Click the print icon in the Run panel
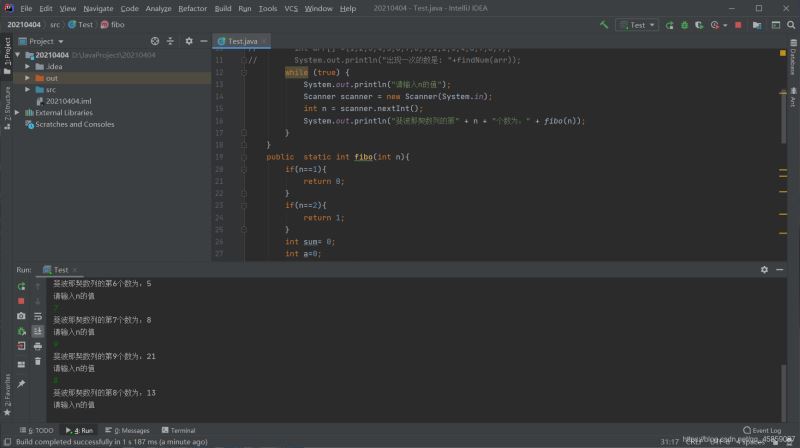800x448 pixels. (38, 346)
